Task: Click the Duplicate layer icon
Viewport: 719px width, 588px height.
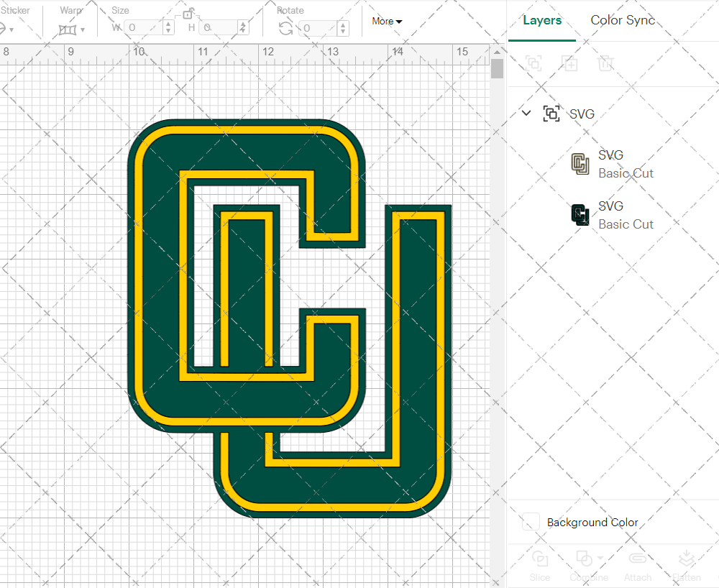Action: coord(570,63)
